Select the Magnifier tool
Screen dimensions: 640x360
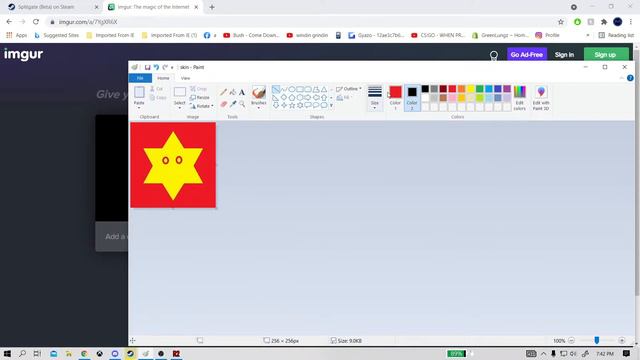point(242,104)
